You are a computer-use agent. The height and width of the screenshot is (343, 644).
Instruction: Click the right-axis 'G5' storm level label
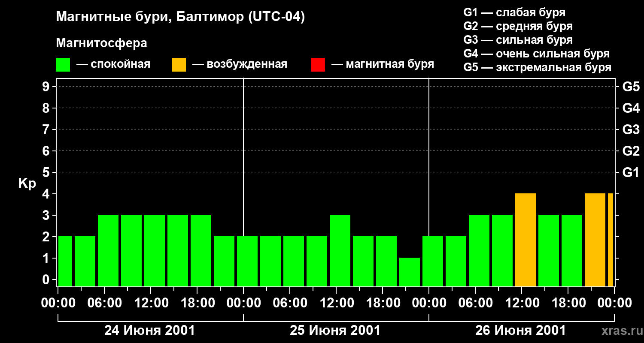pyautogui.click(x=631, y=87)
